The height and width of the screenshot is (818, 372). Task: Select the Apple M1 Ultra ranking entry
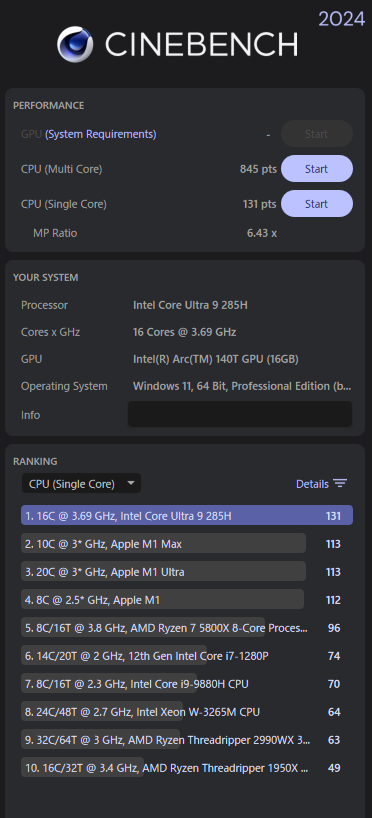[x=163, y=572]
